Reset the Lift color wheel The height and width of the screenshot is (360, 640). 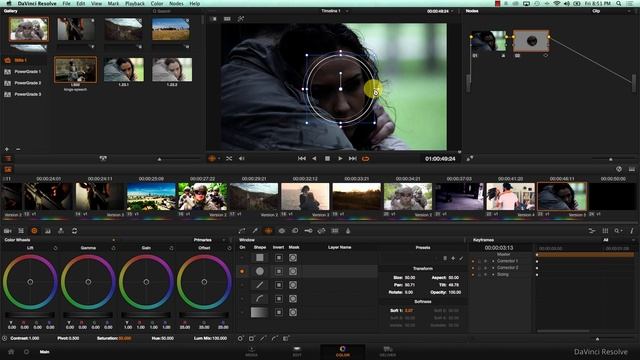(x=55, y=248)
